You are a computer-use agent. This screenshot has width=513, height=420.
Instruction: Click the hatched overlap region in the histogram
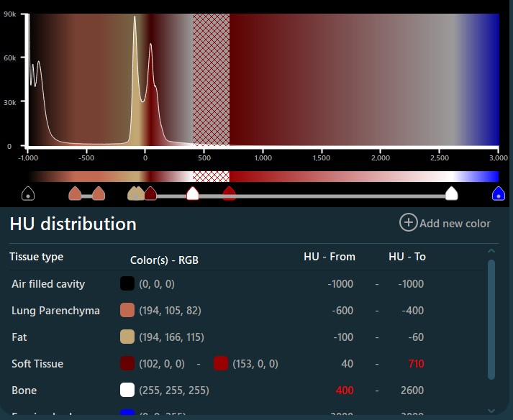(211, 79)
